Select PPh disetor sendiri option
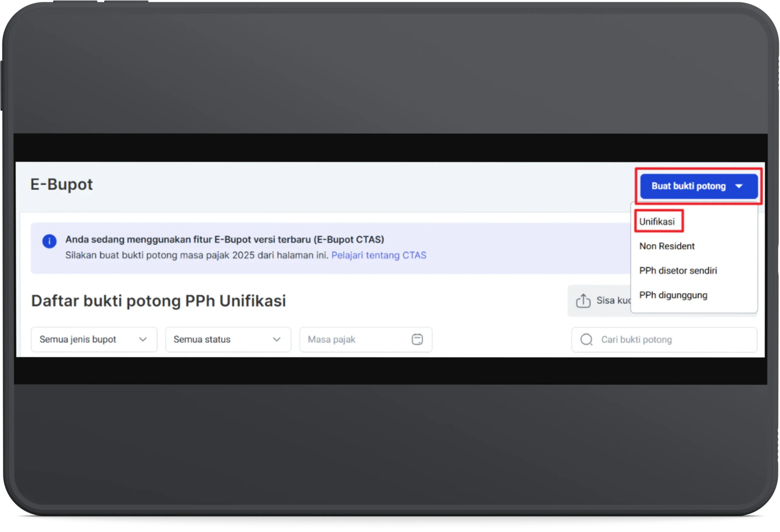This screenshot has width=780, height=532. 678,271
